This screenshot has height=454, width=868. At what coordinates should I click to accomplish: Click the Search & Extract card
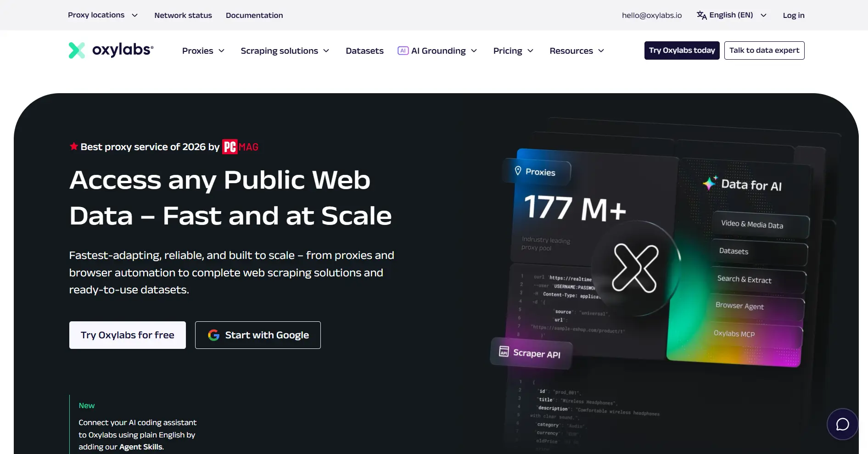(x=758, y=280)
